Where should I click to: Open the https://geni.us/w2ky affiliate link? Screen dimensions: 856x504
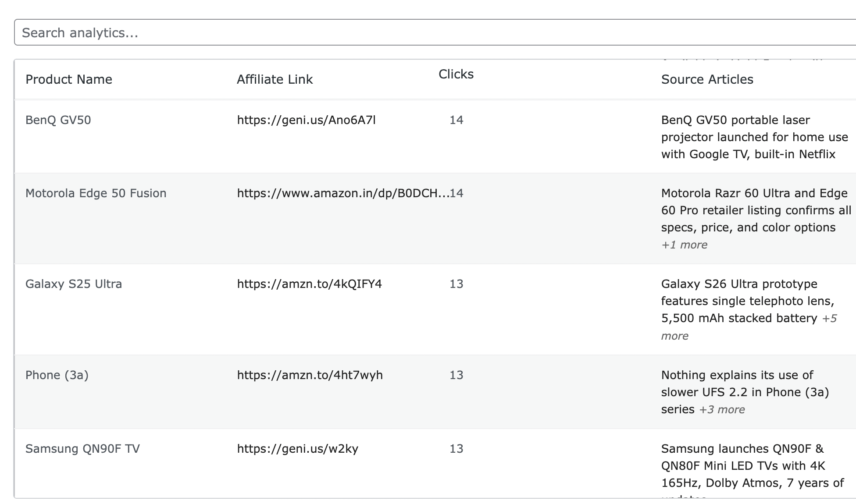click(x=298, y=448)
